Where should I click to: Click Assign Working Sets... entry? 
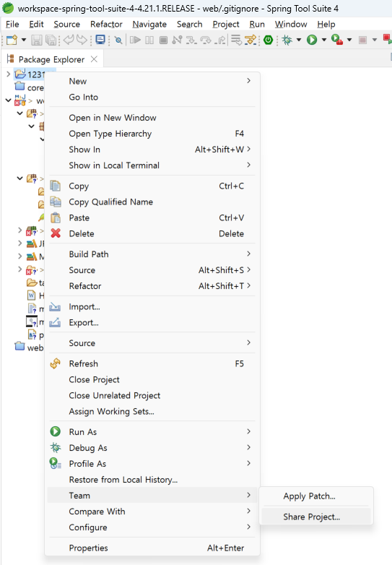coord(152,411)
